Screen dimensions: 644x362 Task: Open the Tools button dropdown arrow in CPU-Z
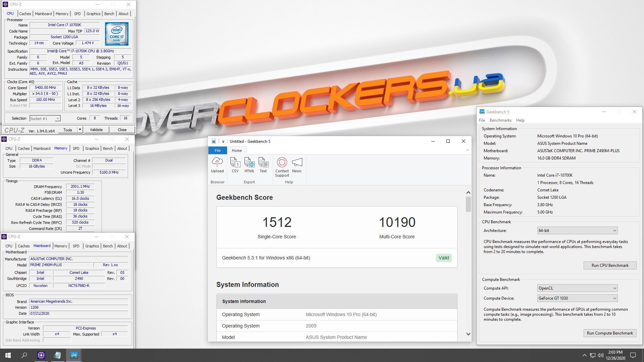80,130
